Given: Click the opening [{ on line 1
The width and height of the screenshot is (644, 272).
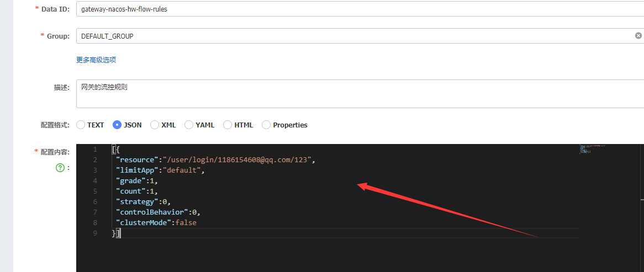Looking at the screenshot, I should pos(115,150).
